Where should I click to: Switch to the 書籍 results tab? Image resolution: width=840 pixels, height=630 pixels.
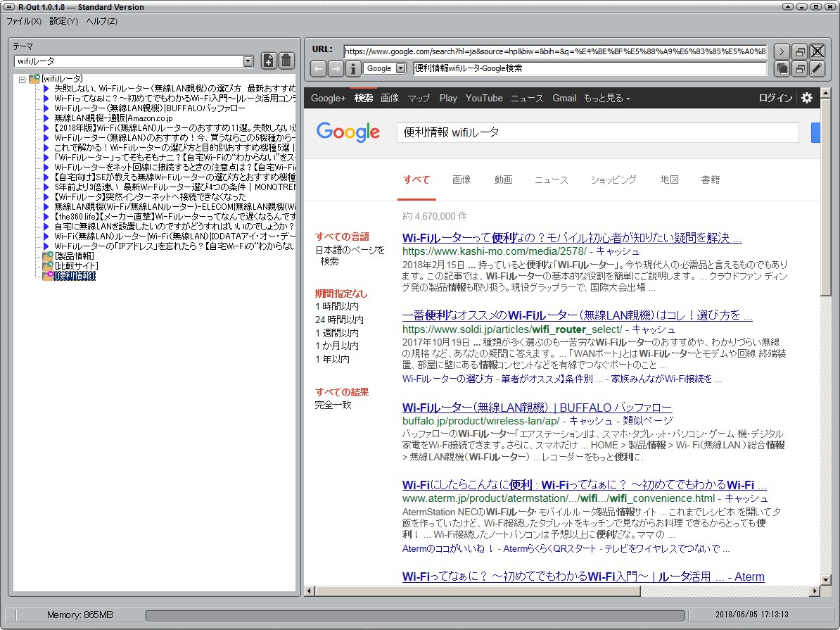(x=711, y=179)
